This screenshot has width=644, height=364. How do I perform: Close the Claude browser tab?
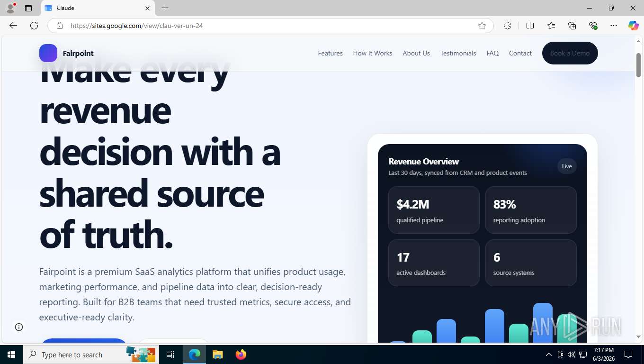[x=147, y=8]
